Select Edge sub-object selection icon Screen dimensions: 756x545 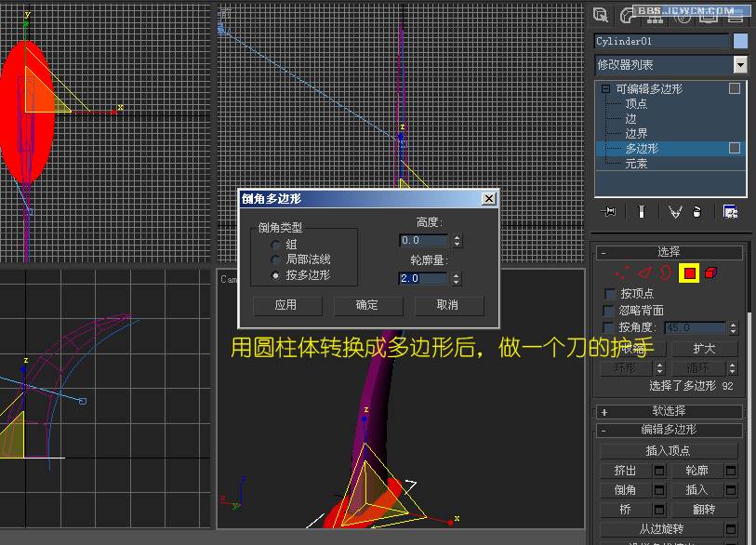644,273
